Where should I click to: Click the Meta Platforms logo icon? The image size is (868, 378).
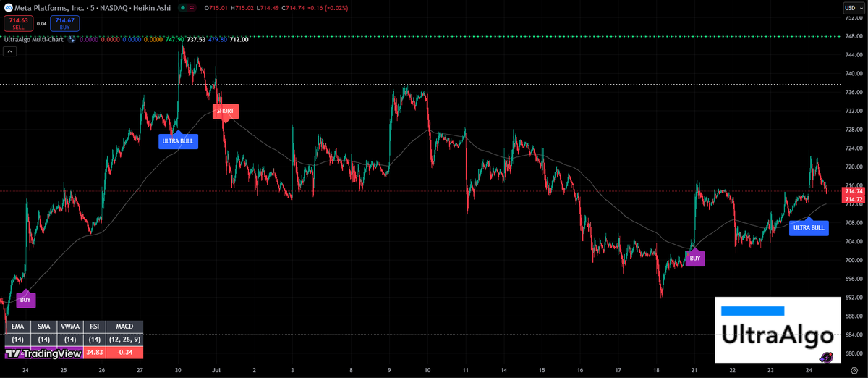tap(9, 7)
